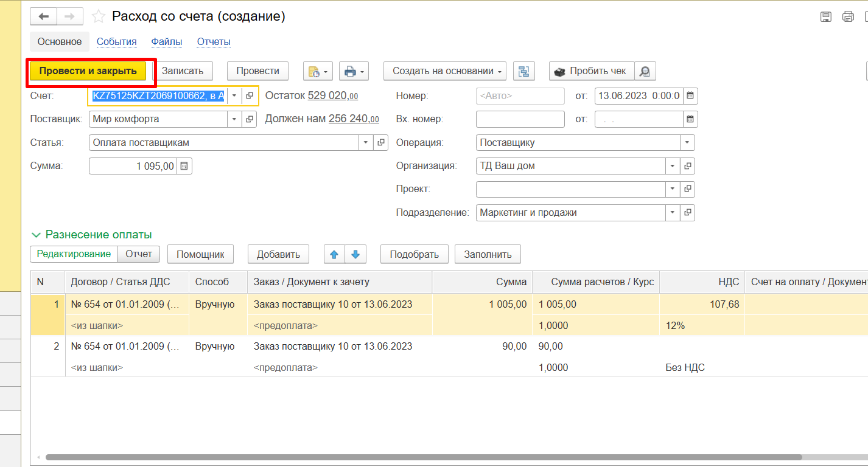This screenshot has height=467, width=868.
Task: Move row down with blue arrow
Action: [x=355, y=254]
